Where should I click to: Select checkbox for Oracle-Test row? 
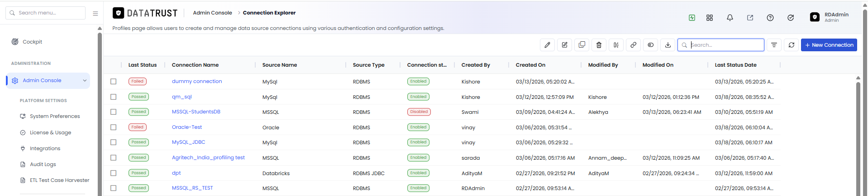[114, 127]
